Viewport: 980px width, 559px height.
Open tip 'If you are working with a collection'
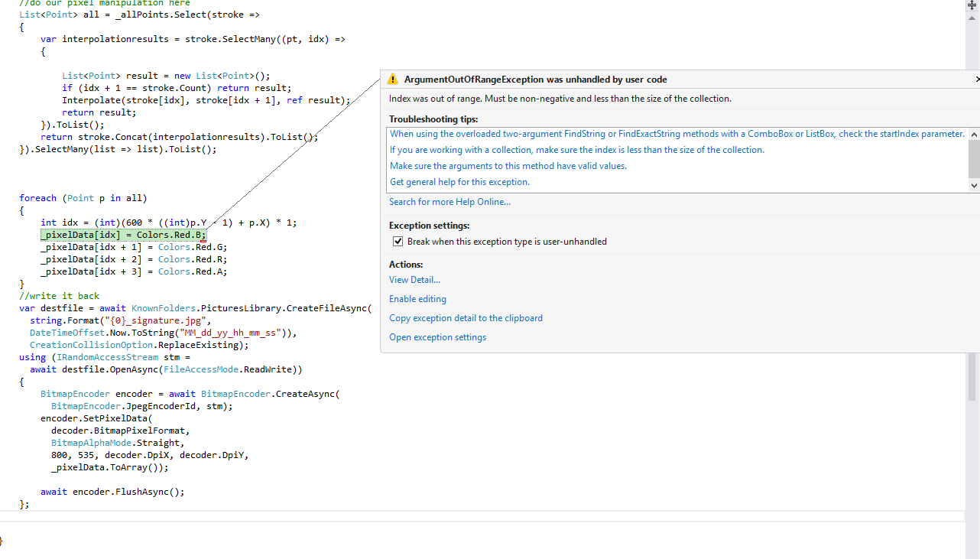577,150
